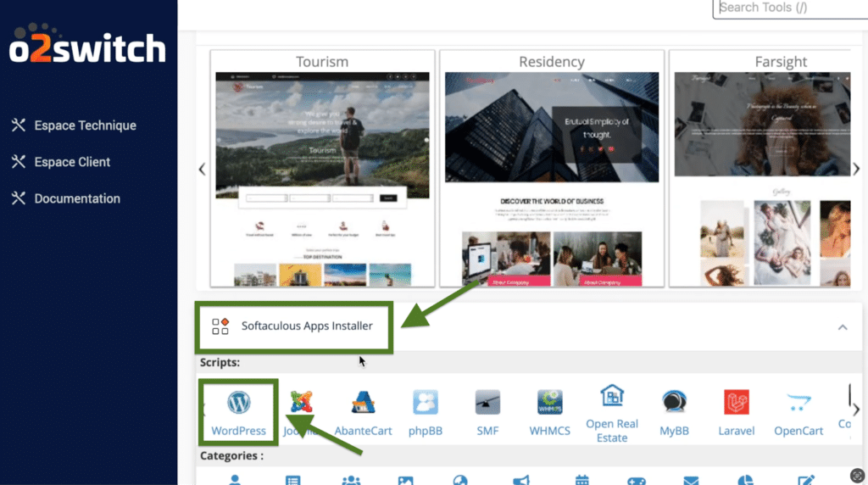Screen dimensions: 868x485
Task: Open the calendar category icon
Action: (581, 480)
